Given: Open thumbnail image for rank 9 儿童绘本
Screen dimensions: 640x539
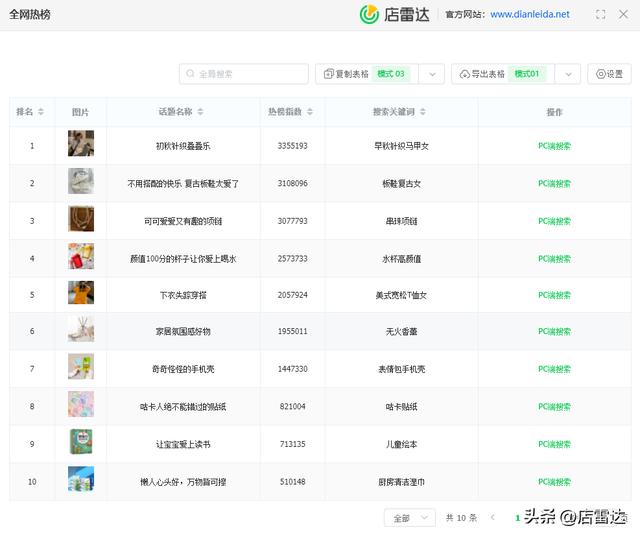Looking at the screenshot, I should tap(81, 444).
